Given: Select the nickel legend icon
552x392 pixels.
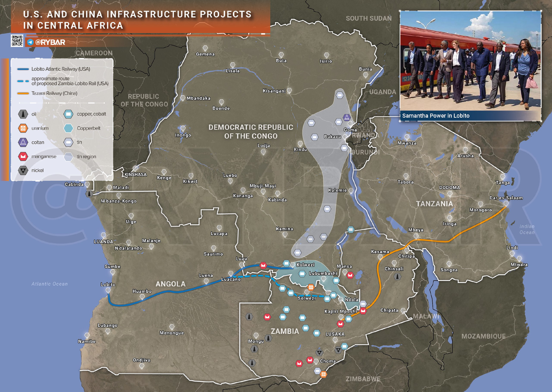Looking at the screenshot, I should tap(23, 170).
